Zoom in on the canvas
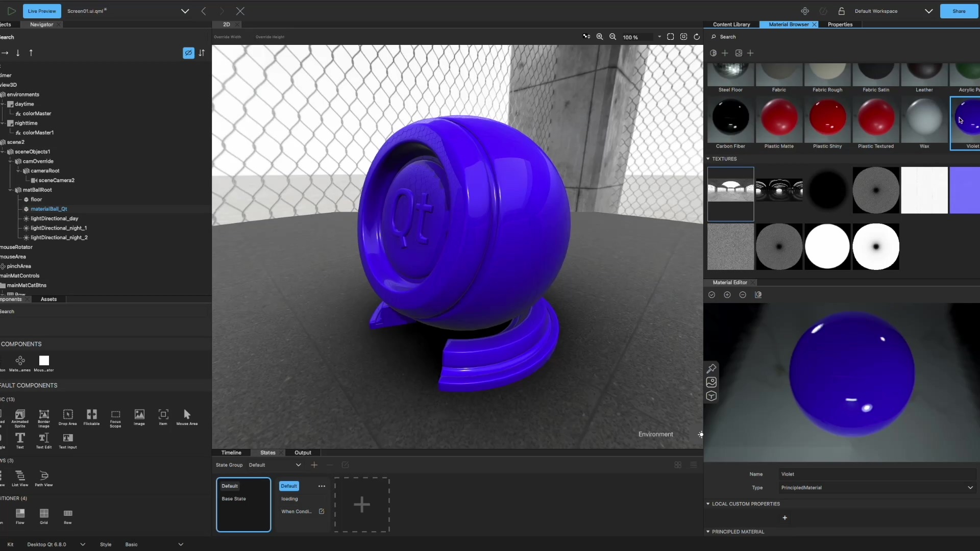 [600, 37]
